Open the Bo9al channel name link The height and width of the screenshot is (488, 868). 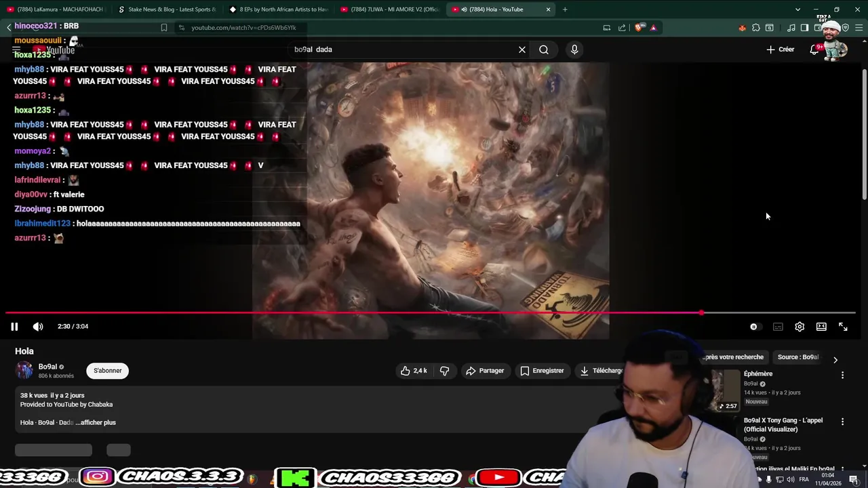pos(47,367)
